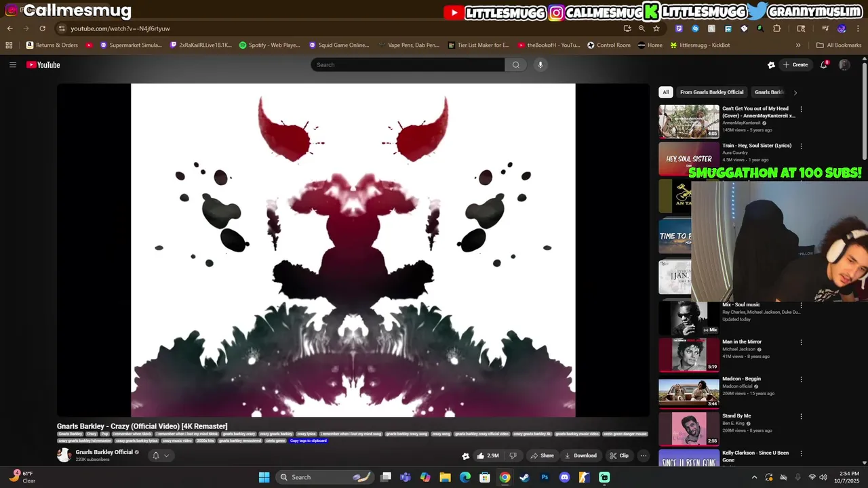Image resolution: width=868 pixels, height=488 pixels.
Task: Select the All filter chip
Action: 666,92
